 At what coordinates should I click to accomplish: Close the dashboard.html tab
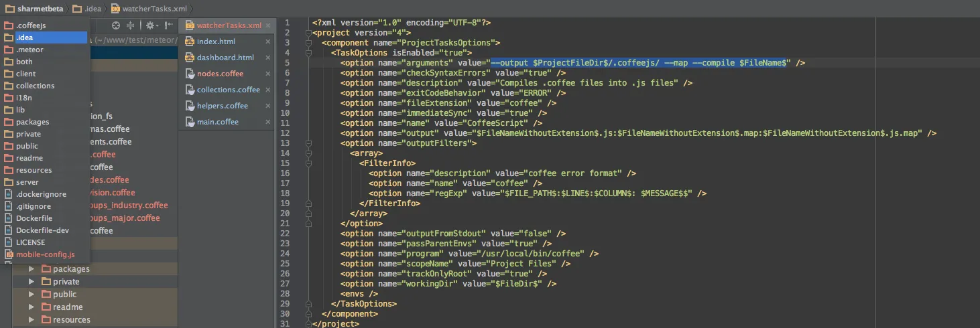tap(268, 58)
